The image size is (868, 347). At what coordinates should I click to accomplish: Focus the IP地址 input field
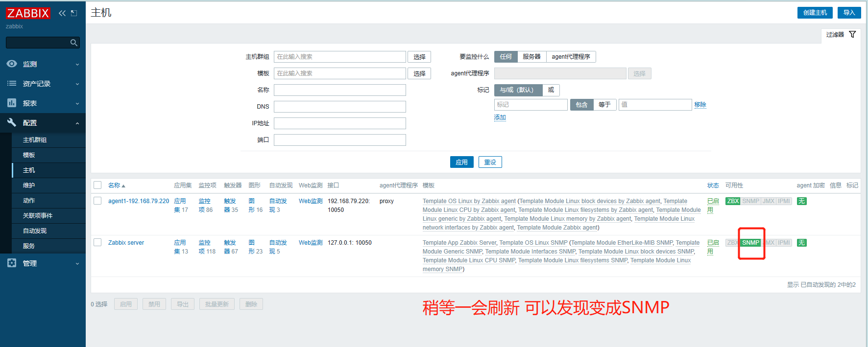tap(340, 123)
